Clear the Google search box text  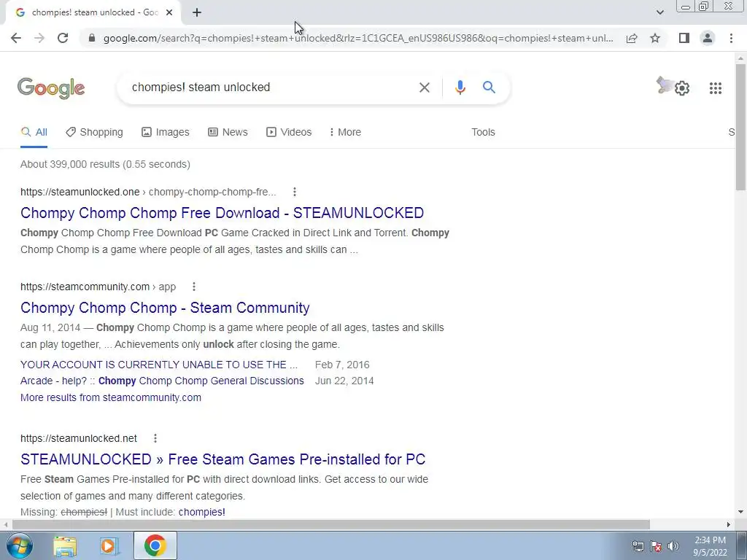coord(424,87)
